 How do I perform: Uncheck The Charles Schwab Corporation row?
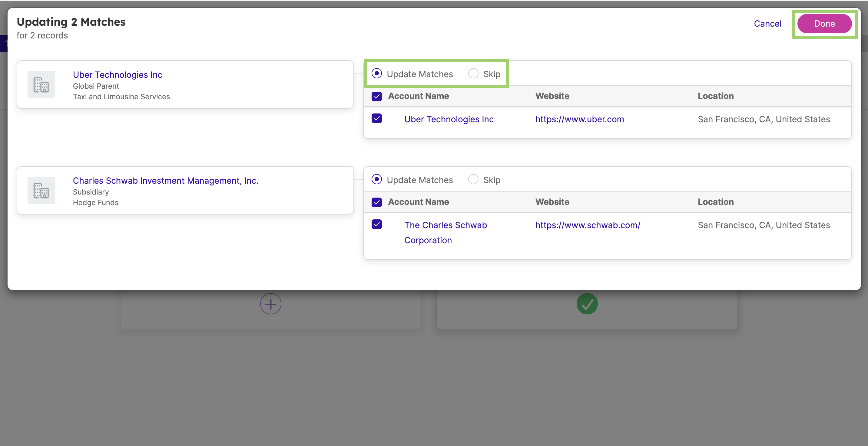point(376,224)
